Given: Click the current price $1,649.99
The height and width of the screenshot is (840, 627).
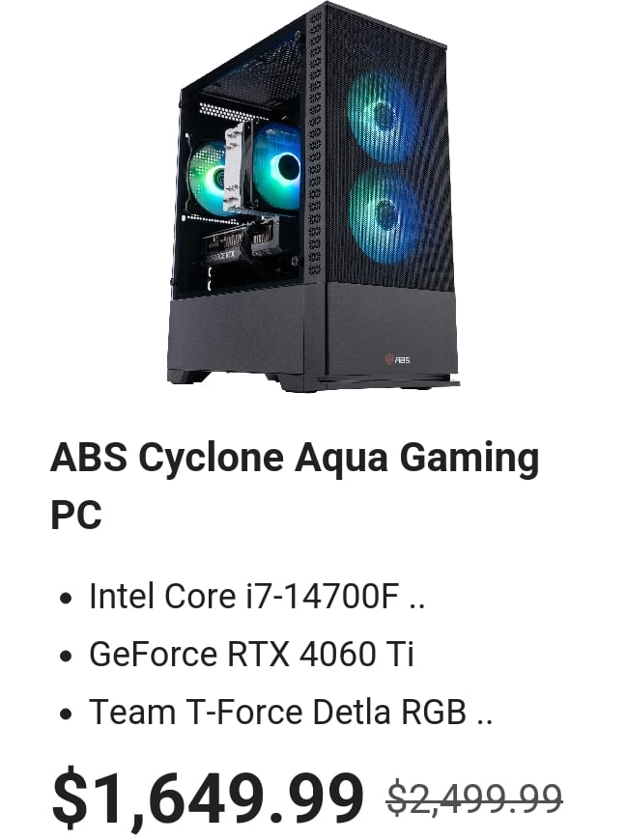Looking at the screenshot, I should coord(208,797).
